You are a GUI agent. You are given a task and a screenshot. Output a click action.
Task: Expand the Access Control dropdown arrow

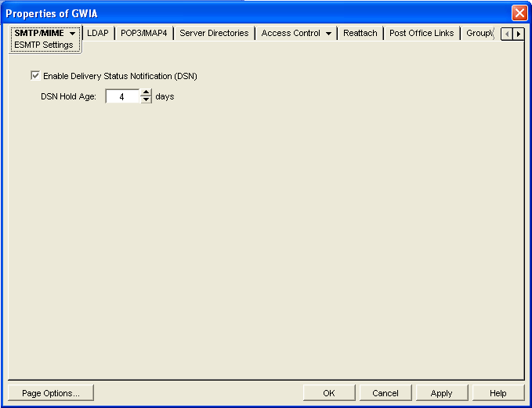click(328, 34)
